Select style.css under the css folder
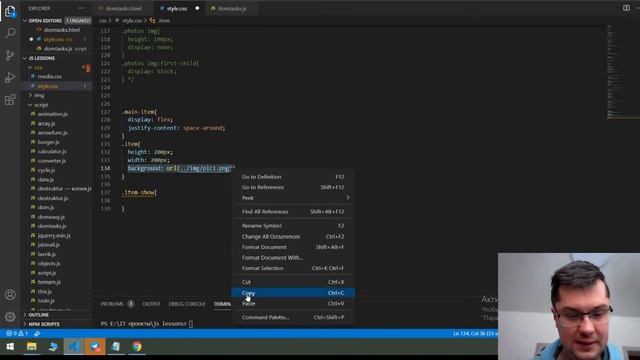This screenshot has height=360, width=640. [48, 86]
